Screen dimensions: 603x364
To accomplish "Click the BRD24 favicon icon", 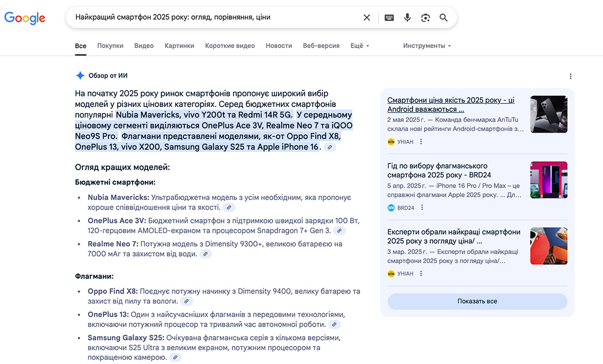I will pyautogui.click(x=391, y=207).
